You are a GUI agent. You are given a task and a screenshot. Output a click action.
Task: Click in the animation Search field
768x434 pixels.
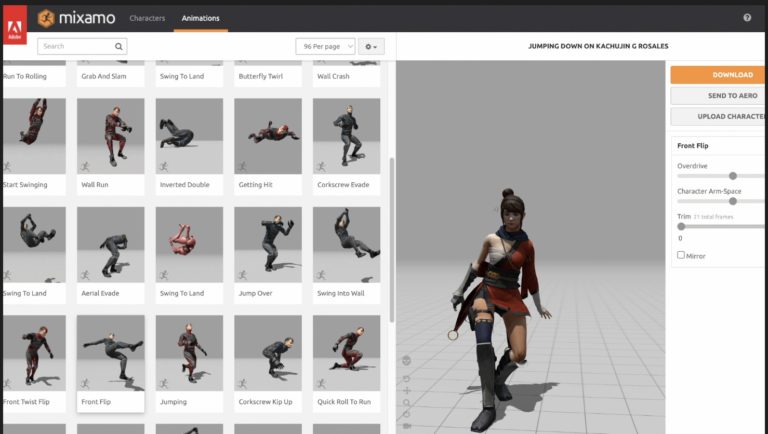tap(75, 46)
